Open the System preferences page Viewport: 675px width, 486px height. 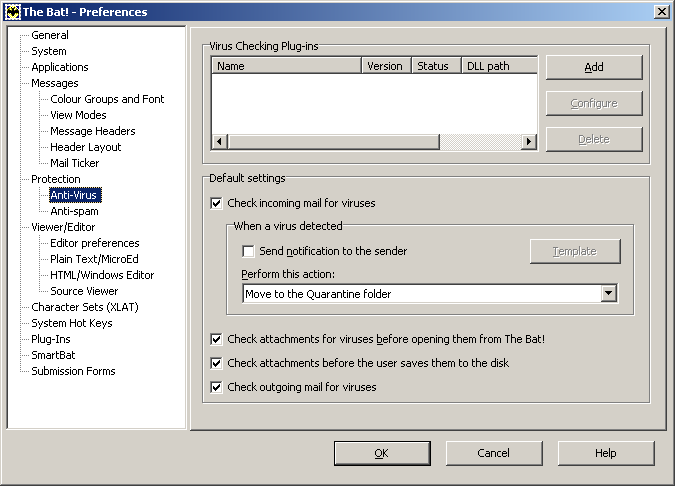pos(49,51)
